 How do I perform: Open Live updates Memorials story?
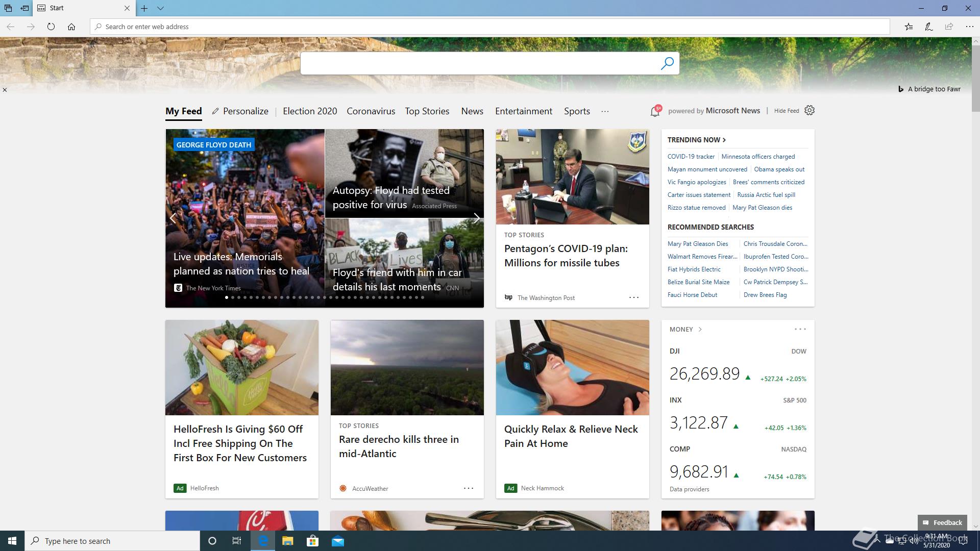[x=241, y=264]
